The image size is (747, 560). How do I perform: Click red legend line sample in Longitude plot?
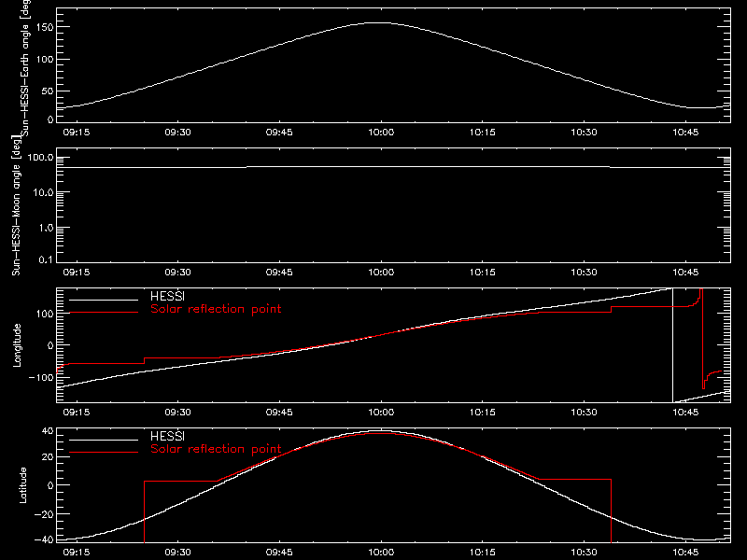coord(104,313)
